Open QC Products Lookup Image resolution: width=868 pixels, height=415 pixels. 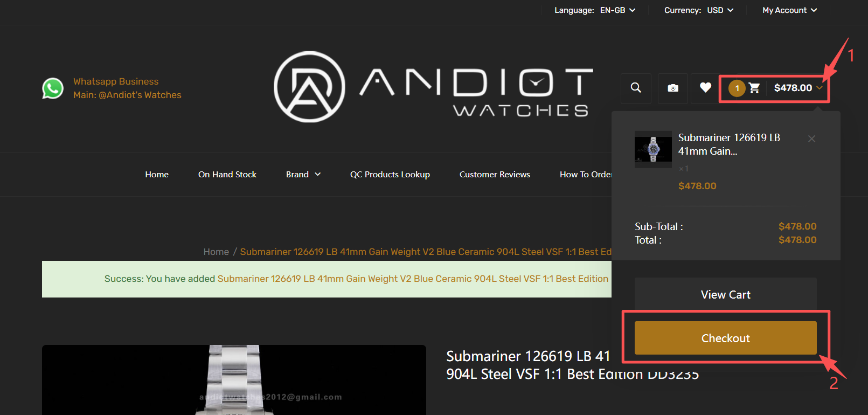pyautogui.click(x=390, y=174)
